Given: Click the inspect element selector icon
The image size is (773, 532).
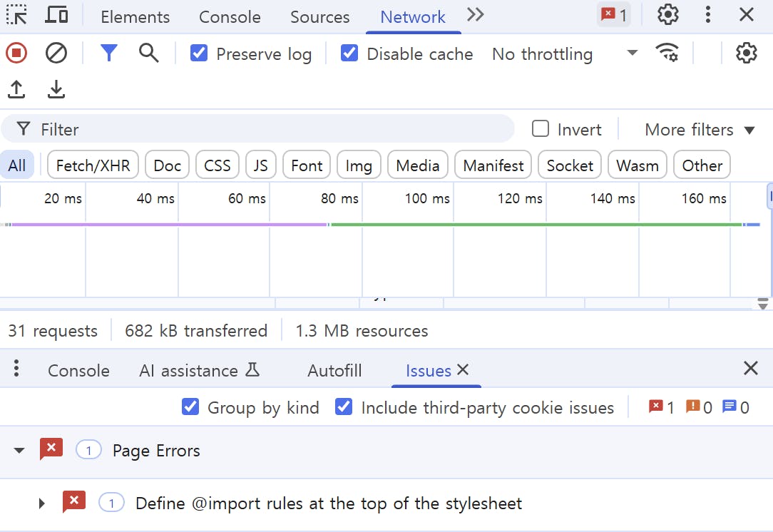Looking at the screenshot, I should [16, 15].
